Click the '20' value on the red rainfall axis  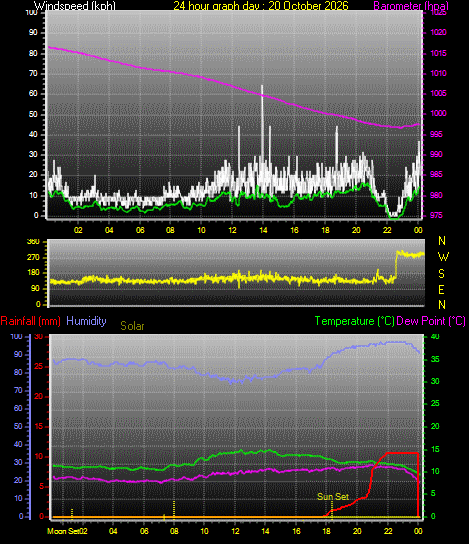point(39,396)
